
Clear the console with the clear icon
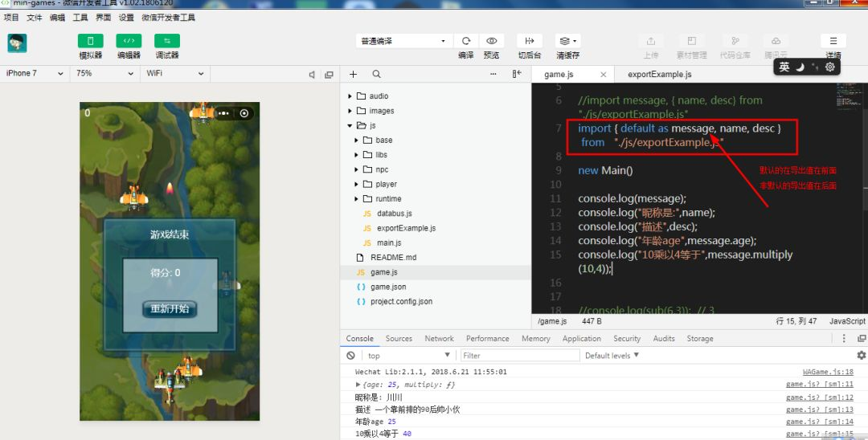click(x=350, y=356)
